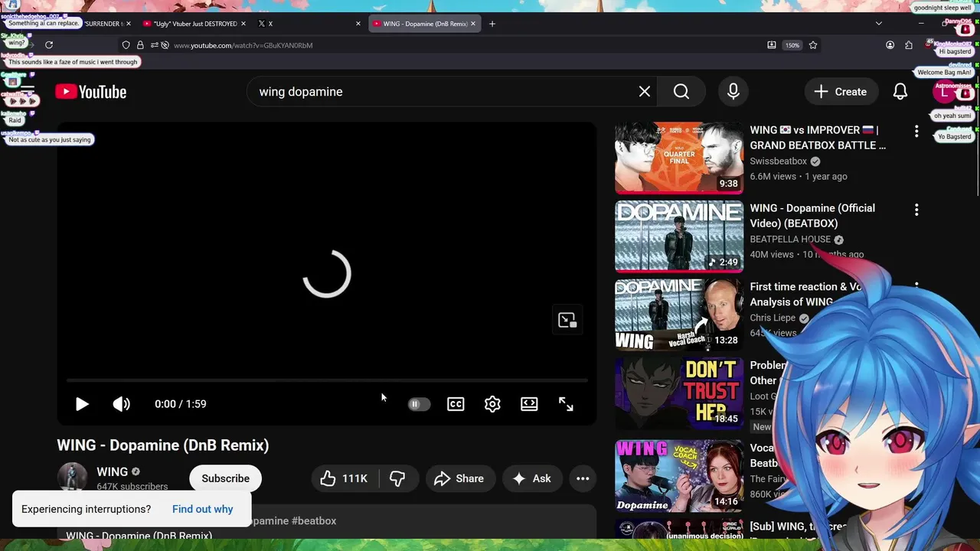Click the 'Find out why' link
This screenshot has height=551, width=980.
point(202,509)
